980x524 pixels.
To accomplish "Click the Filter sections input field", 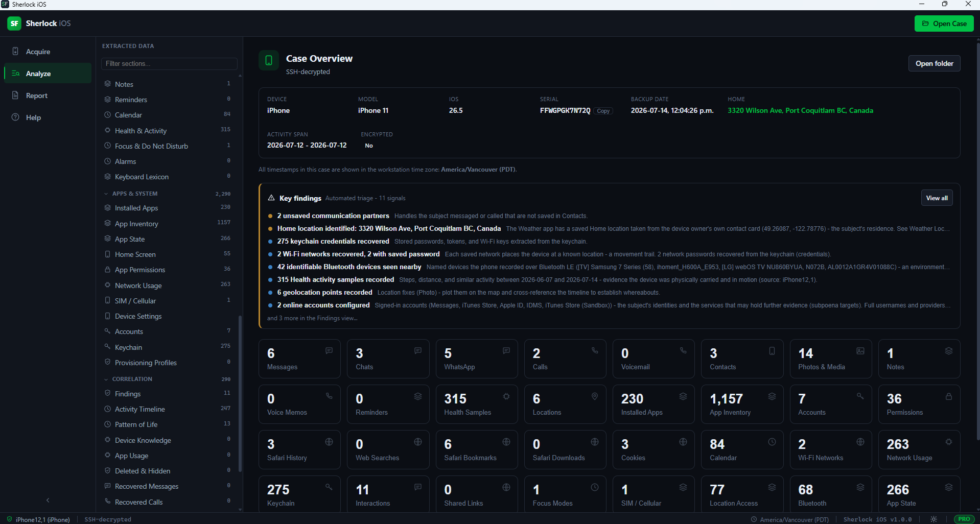I will (169, 63).
